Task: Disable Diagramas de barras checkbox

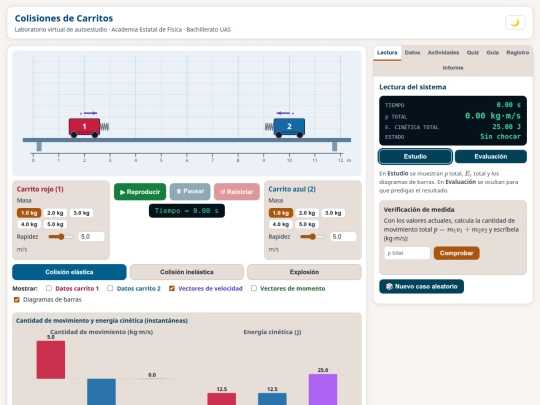Action: [x=17, y=300]
